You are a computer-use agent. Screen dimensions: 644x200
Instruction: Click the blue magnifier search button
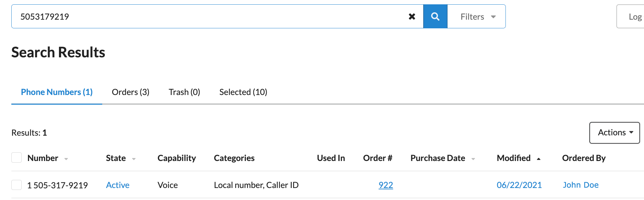(435, 16)
